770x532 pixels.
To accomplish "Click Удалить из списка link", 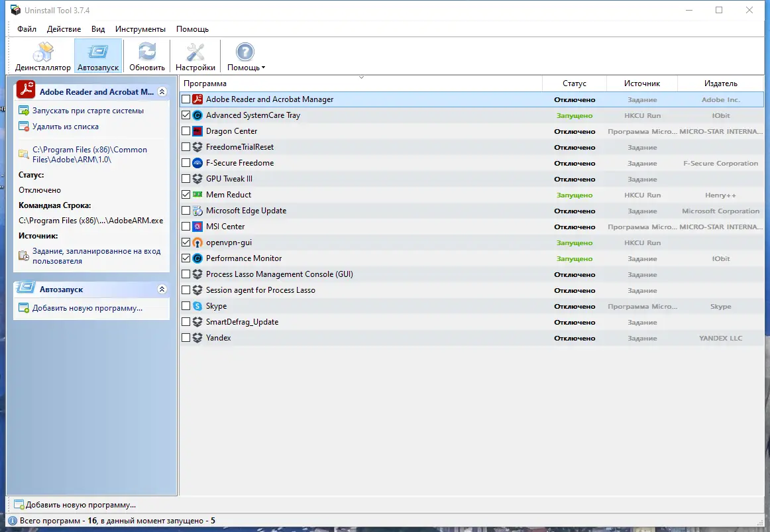I will pyautogui.click(x=66, y=127).
